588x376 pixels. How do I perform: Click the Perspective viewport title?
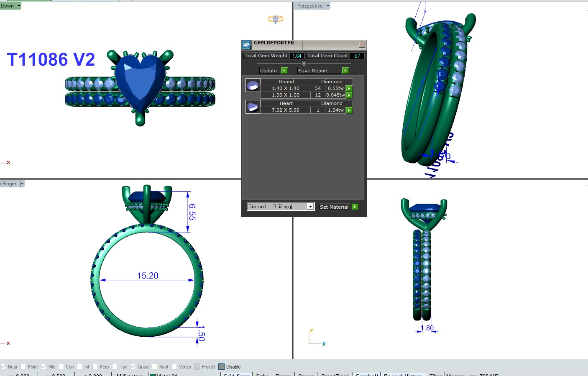coord(310,6)
